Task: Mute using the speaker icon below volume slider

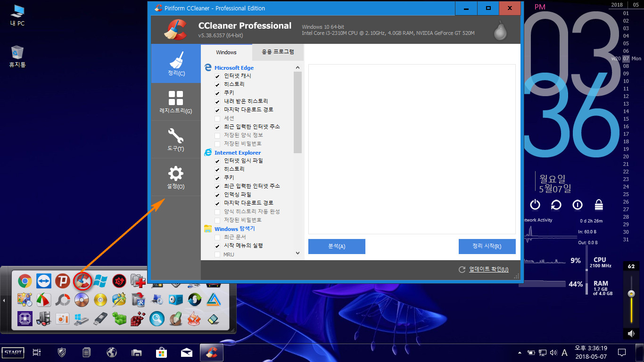Action: pyautogui.click(x=631, y=334)
